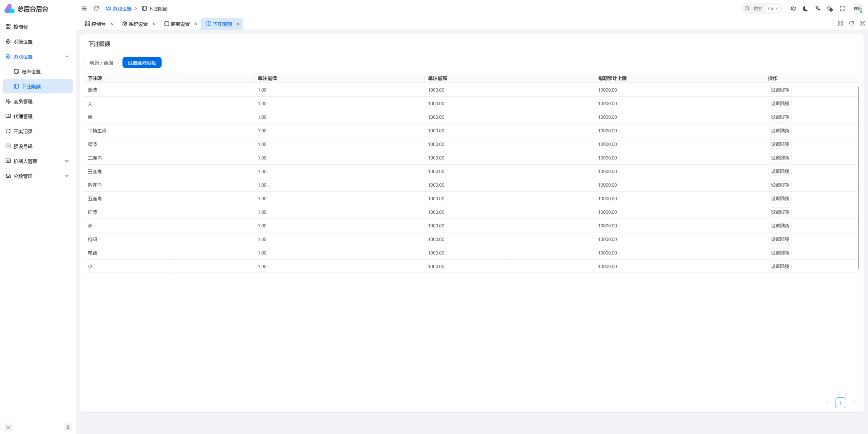Viewport: 868px width, 434px height.
Task: Click the timezone clock-globe icon
Action: [830, 8]
